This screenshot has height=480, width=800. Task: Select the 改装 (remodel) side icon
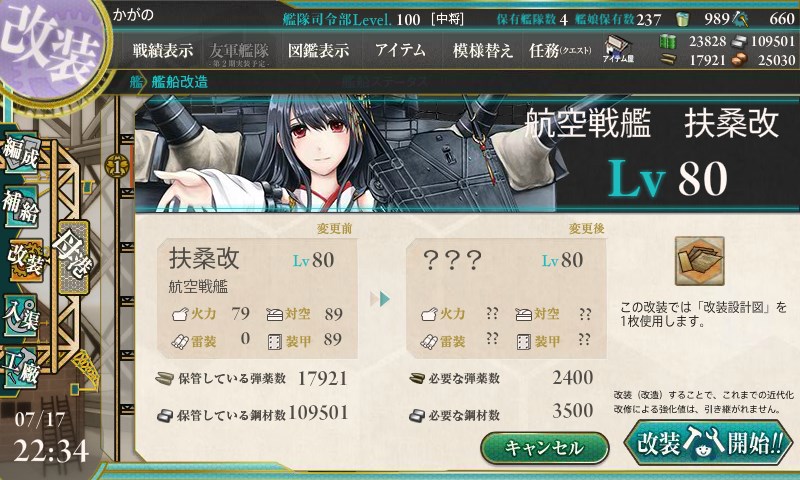(x=26, y=259)
